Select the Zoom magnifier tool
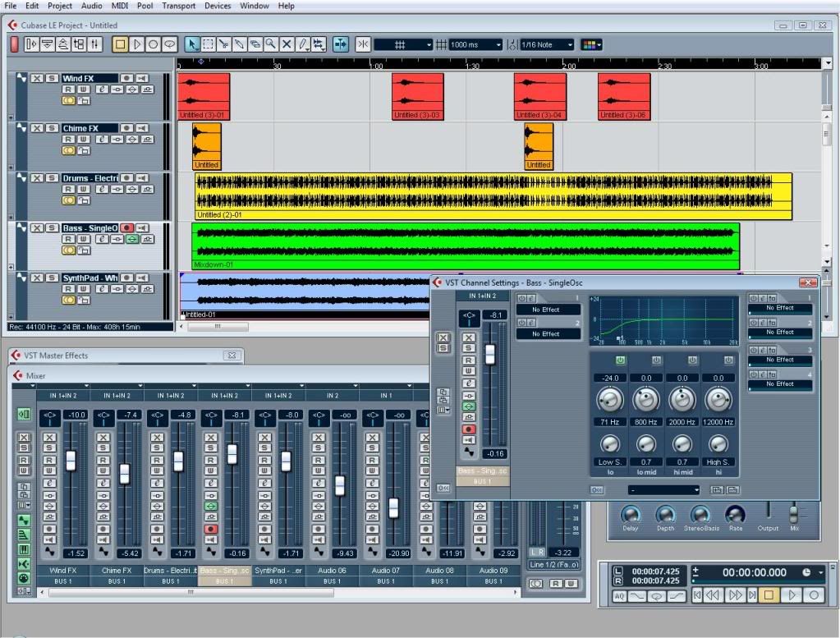This screenshot has height=638, width=840. click(271, 44)
